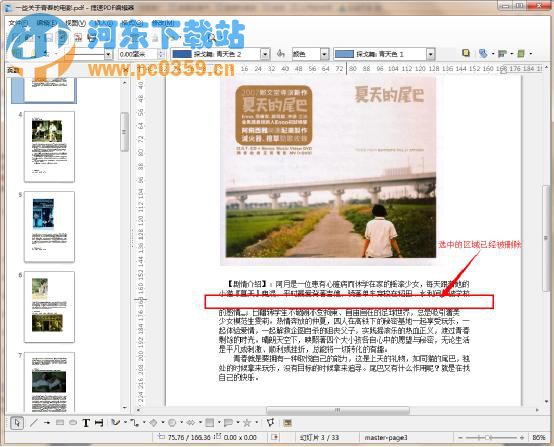Select page 7 thumbnail in pages panel
The height and width of the screenshot is (447, 554).
tap(49, 382)
